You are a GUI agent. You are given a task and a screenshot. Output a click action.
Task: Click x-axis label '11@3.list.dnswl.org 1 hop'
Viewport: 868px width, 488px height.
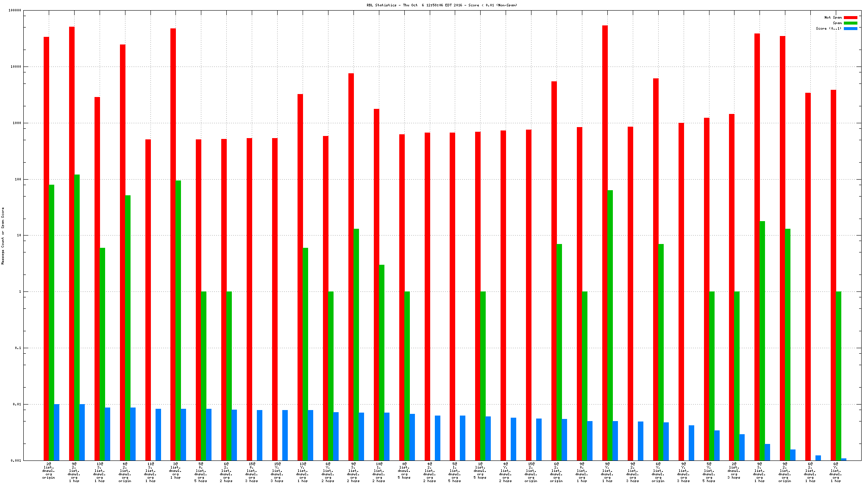150,472
